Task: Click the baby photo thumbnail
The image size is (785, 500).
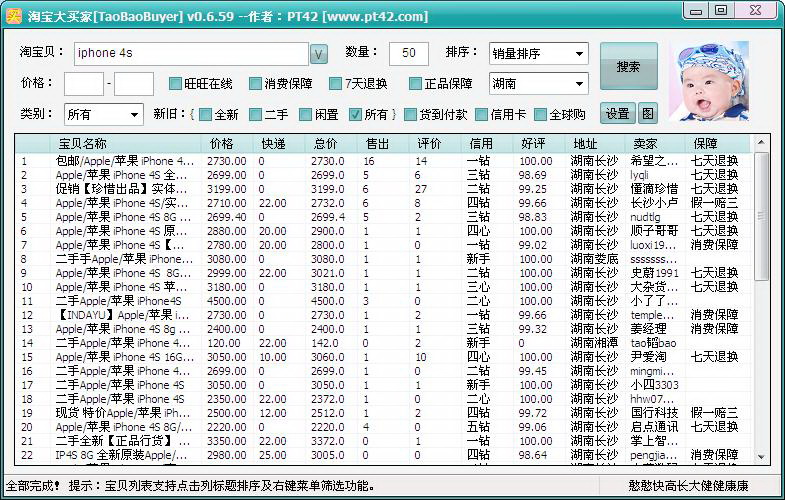Action: click(708, 81)
